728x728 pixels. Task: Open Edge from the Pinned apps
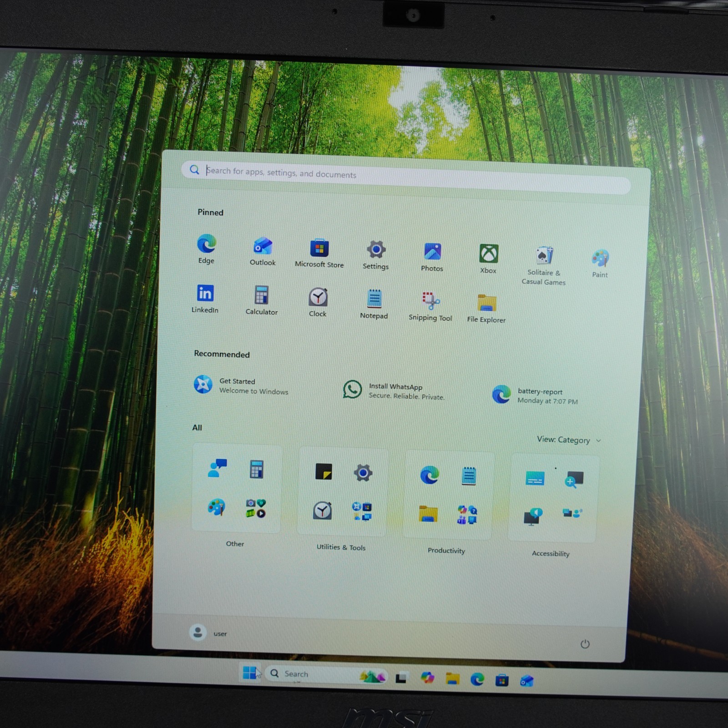207,248
